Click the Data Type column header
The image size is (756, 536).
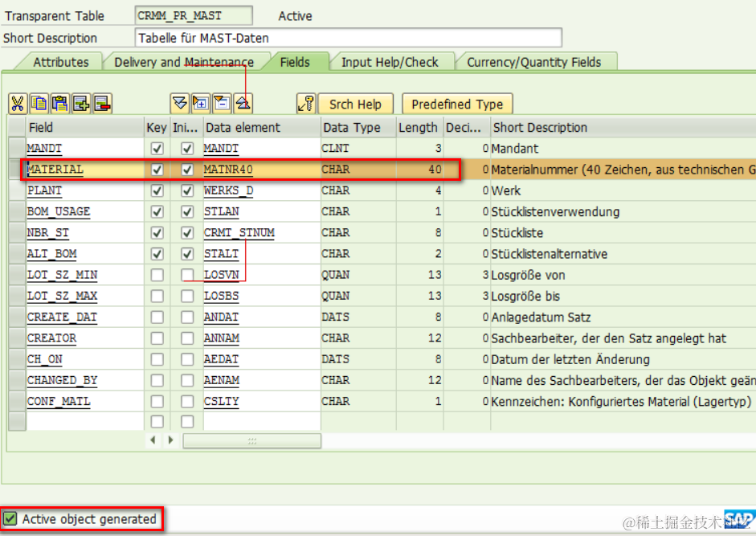pyautogui.click(x=358, y=127)
